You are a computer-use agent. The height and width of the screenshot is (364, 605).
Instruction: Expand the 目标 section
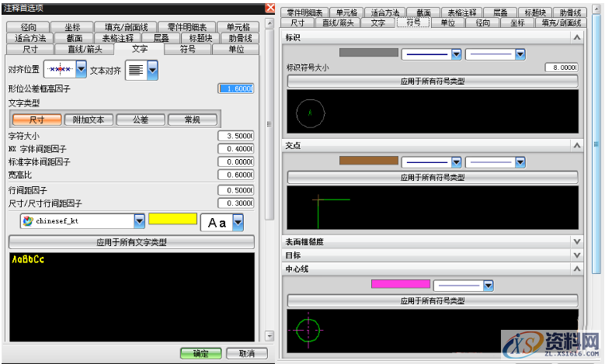pos(576,255)
